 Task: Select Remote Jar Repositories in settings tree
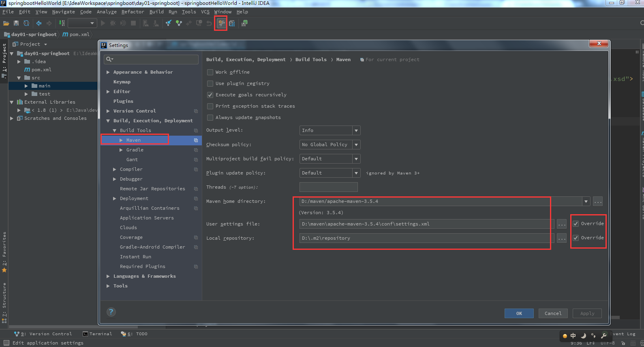click(152, 189)
